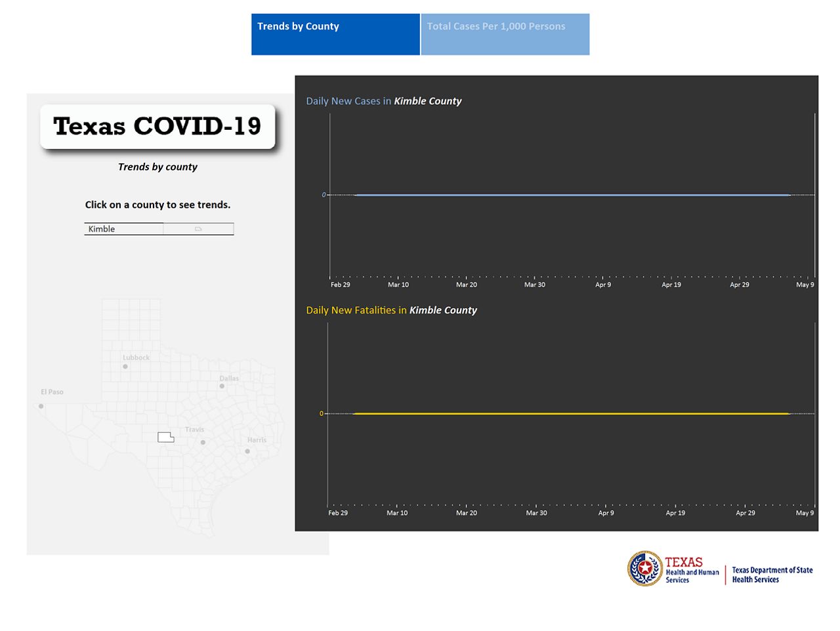Select the Dallas marker dot on map

coord(222,386)
